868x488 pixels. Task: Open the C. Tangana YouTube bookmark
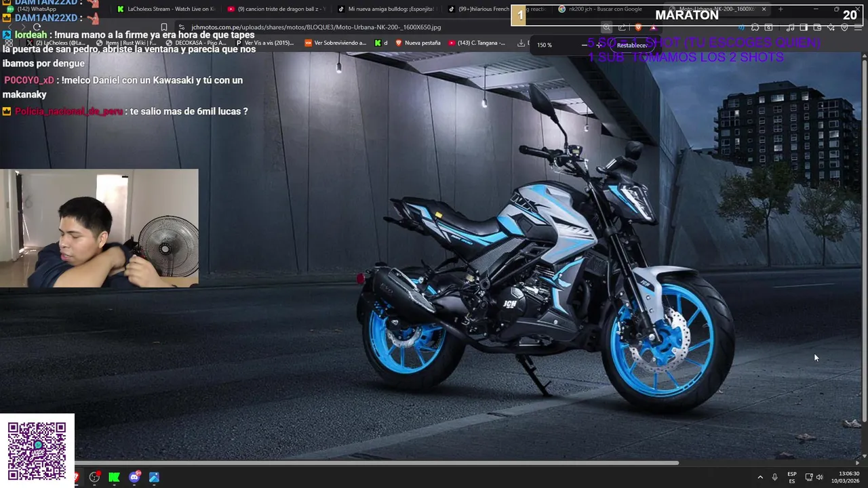tap(477, 43)
